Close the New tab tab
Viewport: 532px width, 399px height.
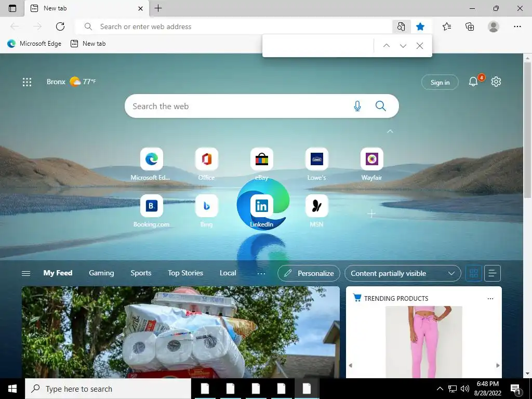140,8
